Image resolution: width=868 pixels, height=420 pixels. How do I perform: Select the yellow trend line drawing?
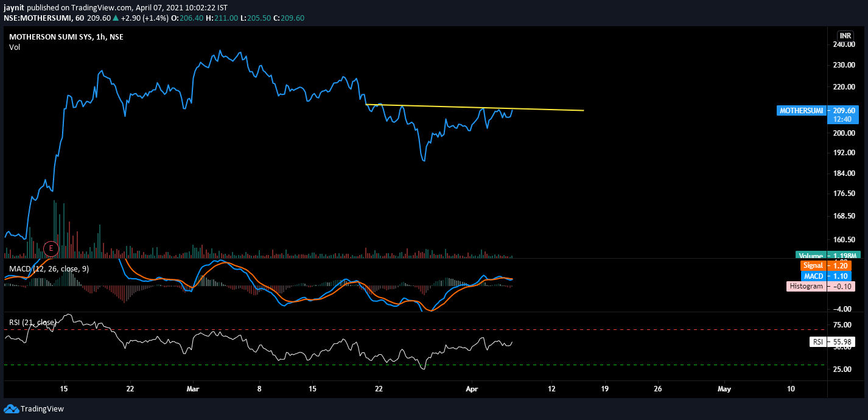tap(474, 107)
